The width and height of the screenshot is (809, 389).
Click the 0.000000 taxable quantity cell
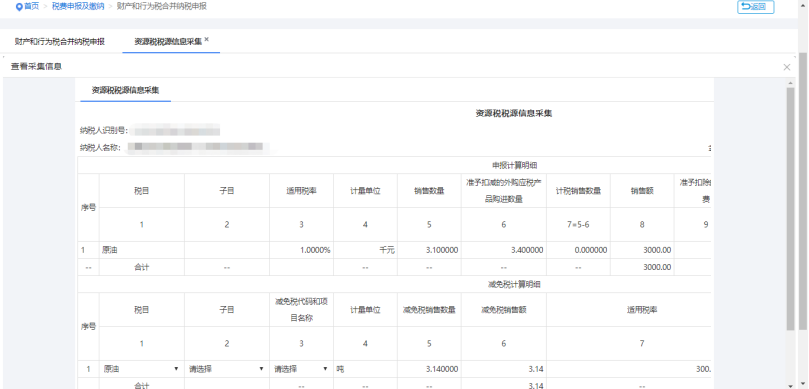pyautogui.click(x=578, y=250)
